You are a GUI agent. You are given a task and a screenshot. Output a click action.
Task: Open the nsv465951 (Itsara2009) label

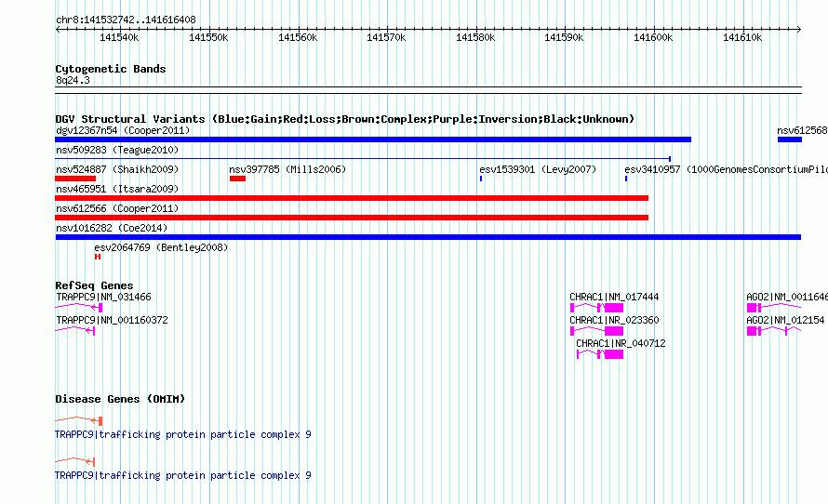117,189
